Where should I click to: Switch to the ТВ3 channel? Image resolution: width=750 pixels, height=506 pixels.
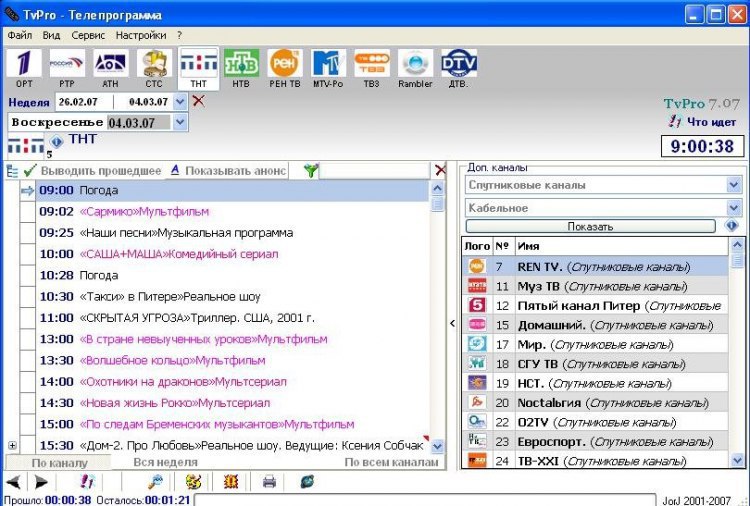[372, 68]
